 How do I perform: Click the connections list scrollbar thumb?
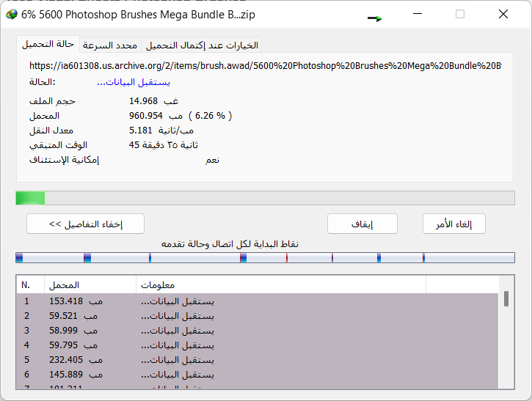506,298
